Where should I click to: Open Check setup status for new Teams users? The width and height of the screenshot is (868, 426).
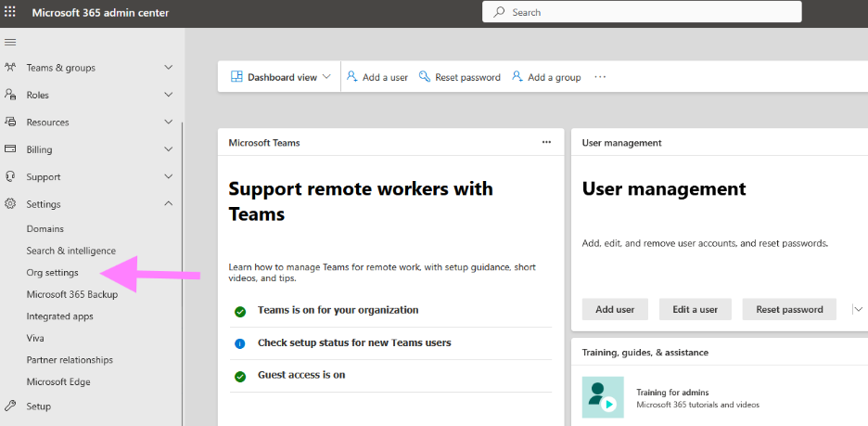354,342
